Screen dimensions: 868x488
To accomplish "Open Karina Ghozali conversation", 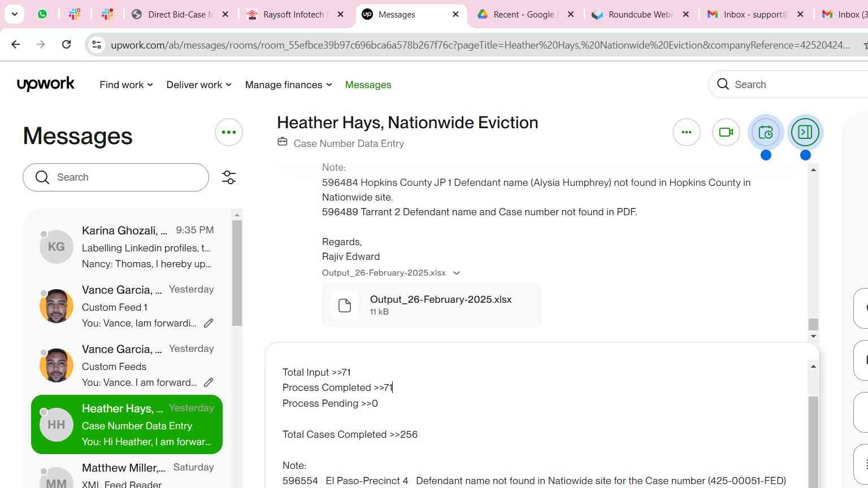I will point(127,247).
